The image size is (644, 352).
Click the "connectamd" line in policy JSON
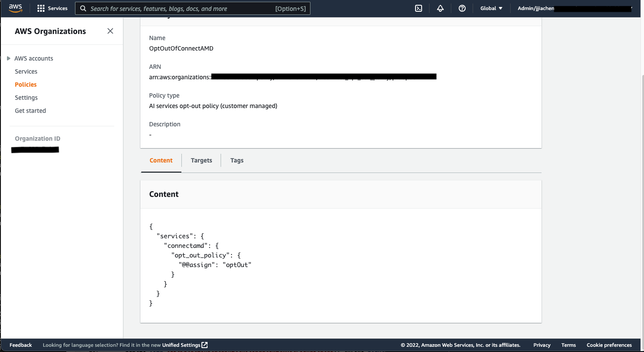(x=191, y=246)
